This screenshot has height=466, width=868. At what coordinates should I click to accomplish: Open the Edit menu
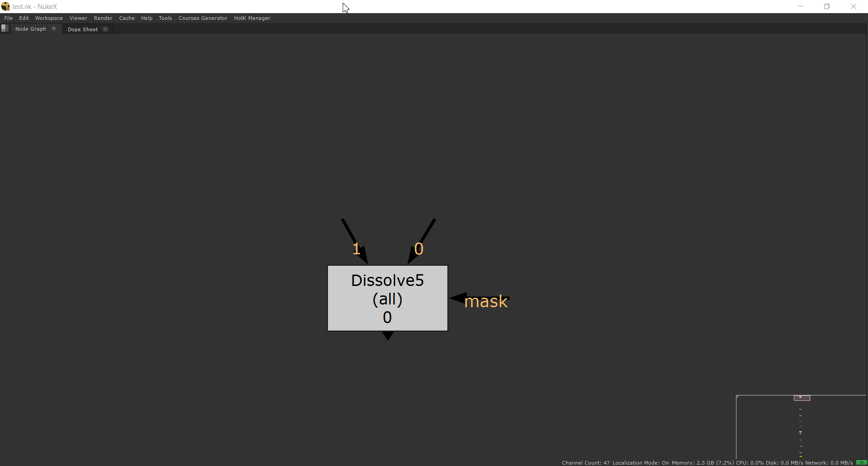point(24,18)
